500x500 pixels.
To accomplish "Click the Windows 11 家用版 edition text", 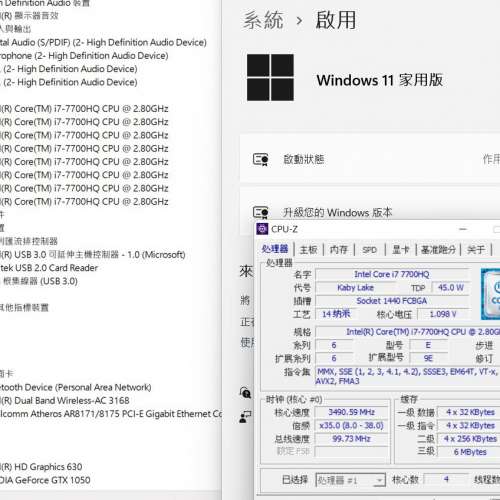I will pos(380,80).
